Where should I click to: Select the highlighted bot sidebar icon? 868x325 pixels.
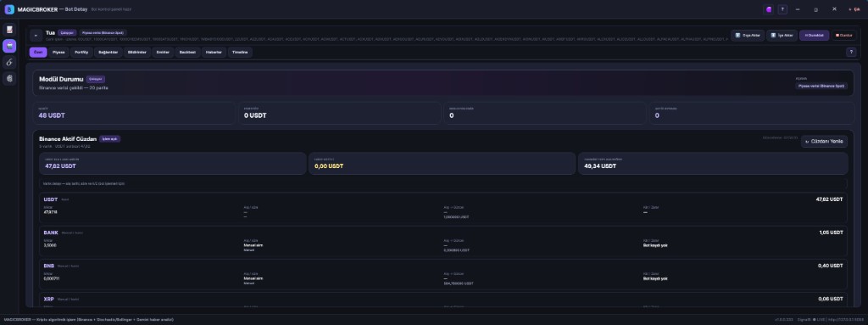(9, 46)
